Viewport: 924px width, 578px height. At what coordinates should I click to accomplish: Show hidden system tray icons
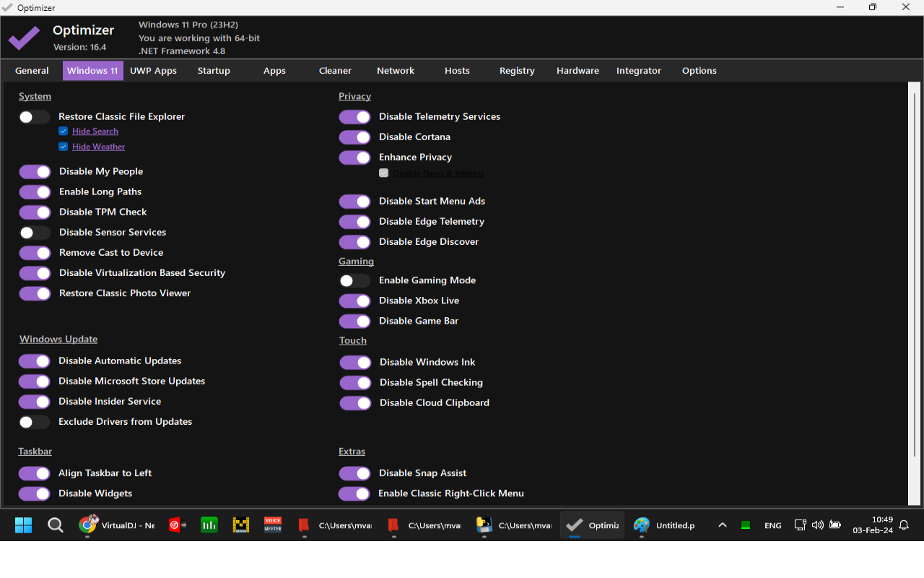[723, 525]
